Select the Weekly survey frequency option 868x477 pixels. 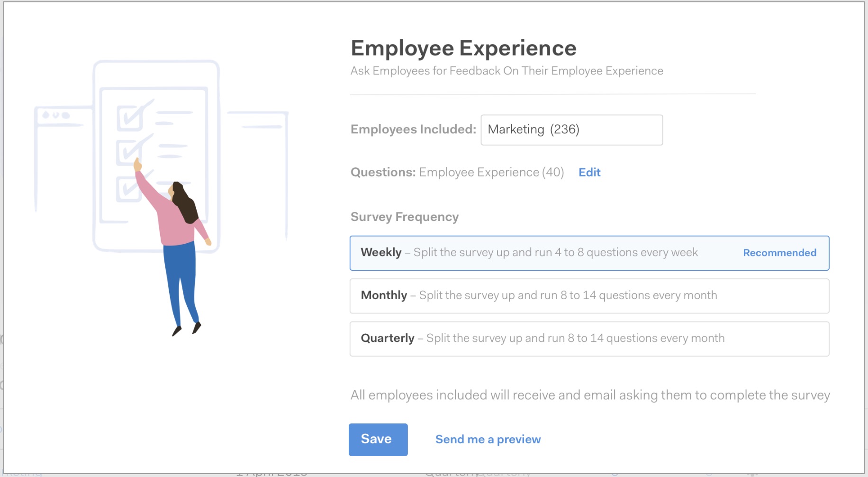(x=589, y=253)
